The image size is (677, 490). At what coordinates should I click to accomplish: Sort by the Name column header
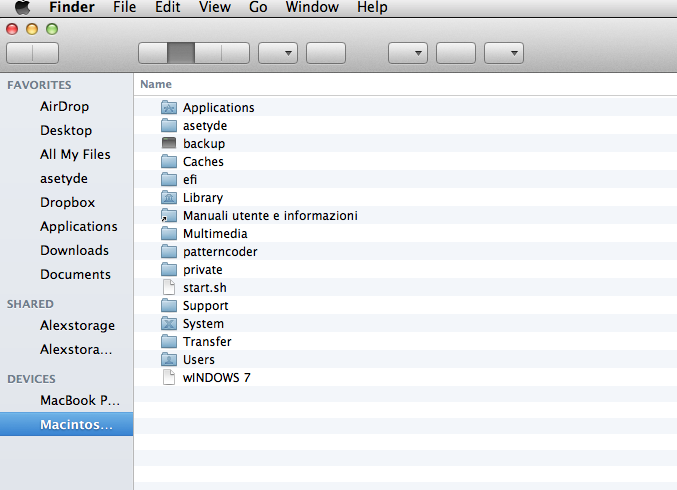tap(156, 84)
